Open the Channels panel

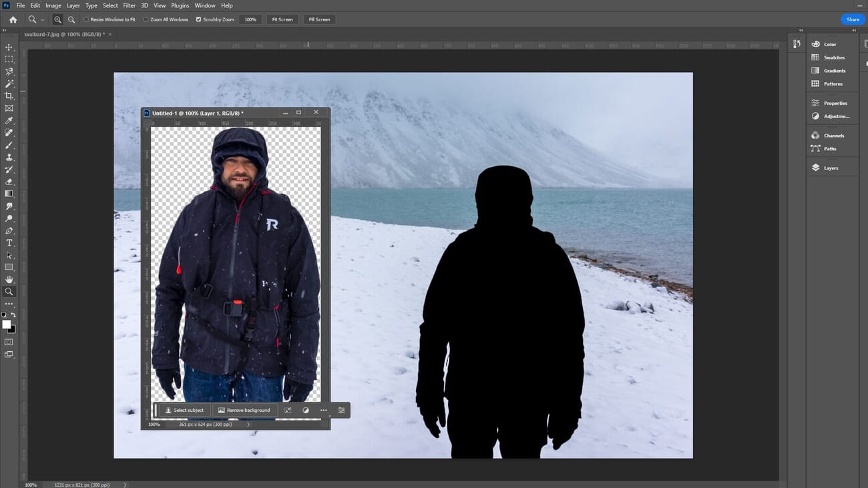[832, 136]
